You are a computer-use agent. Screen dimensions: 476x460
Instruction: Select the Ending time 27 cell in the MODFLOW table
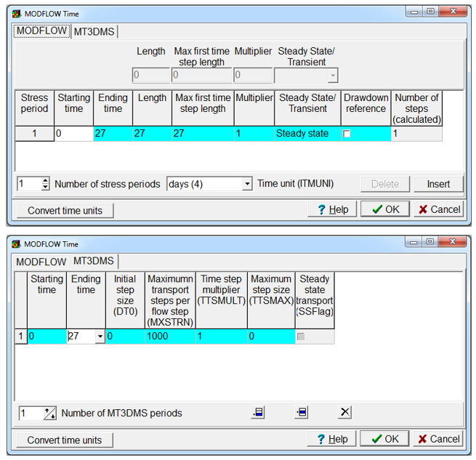click(113, 134)
